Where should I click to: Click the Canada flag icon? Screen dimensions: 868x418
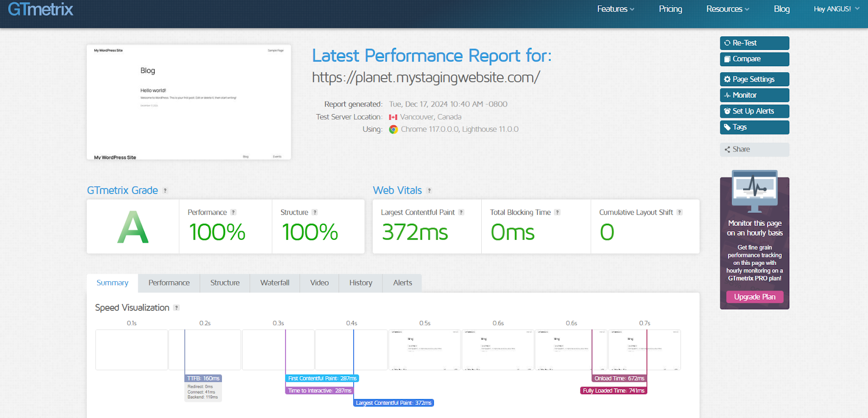393,117
